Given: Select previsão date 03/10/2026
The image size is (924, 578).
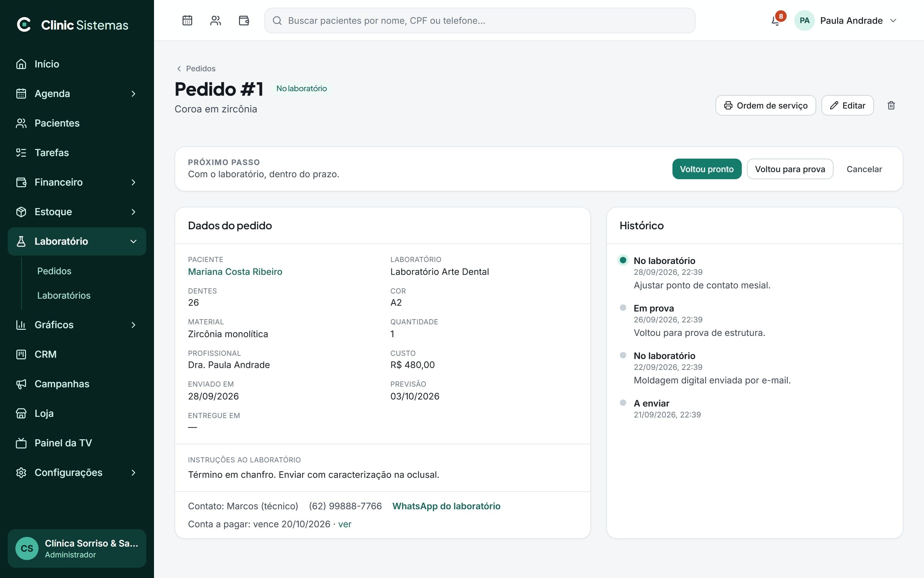Looking at the screenshot, I should coord(415,397).
